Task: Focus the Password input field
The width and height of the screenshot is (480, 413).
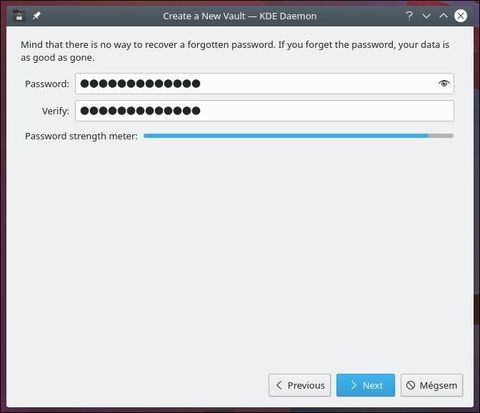Action: (264, 84)
